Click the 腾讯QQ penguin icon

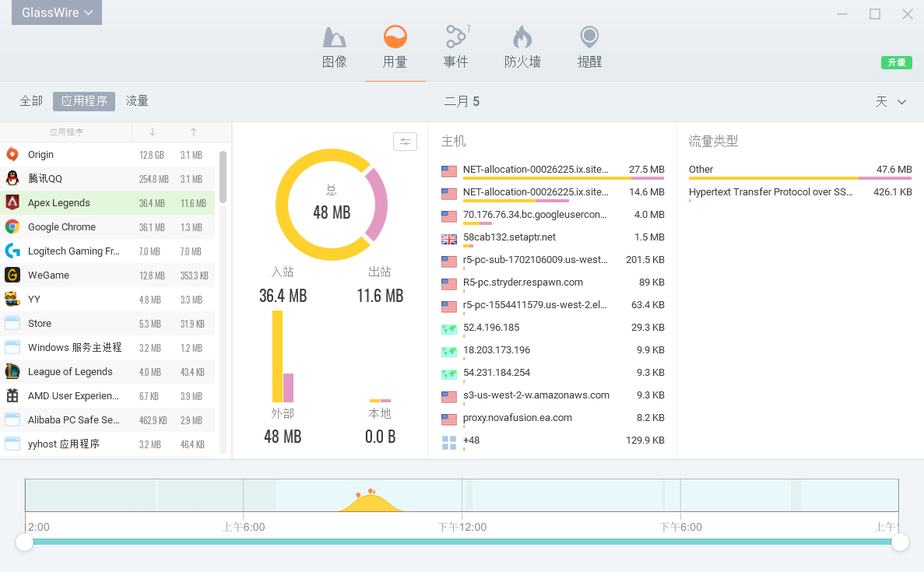pyautogui.click(x=12, y=178)
